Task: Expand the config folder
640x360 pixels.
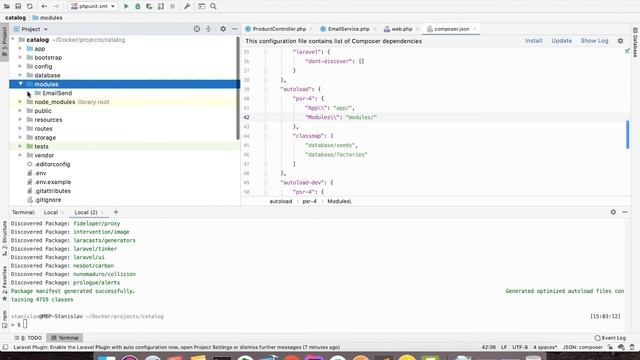Action: pyautogui.click(x=20, y=66)
